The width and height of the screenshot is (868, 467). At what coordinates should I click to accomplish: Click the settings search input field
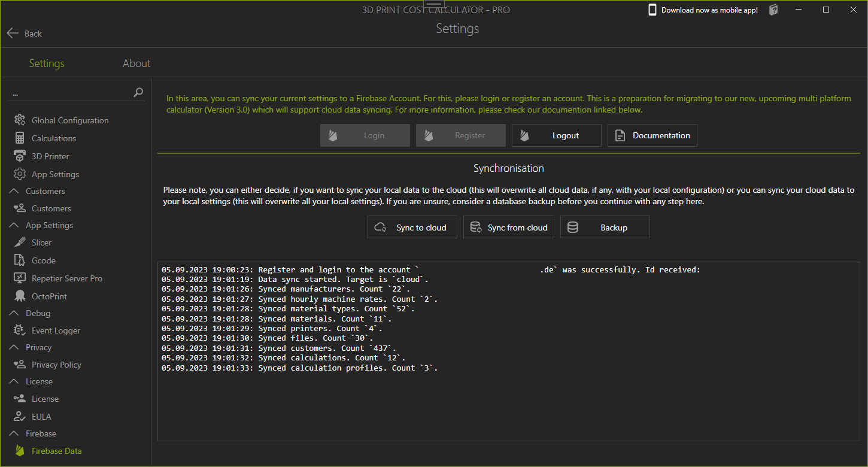(70, 93)
